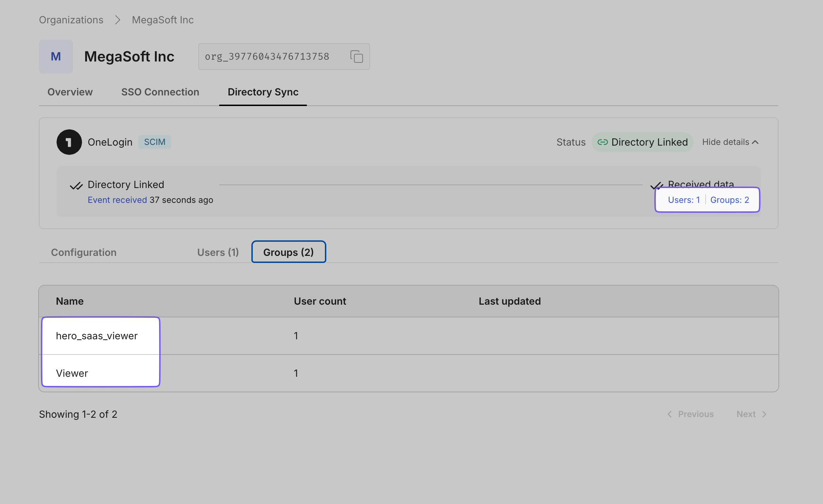Open the Event received link
Screen dimensions: 823x504
tap(117, 200)
